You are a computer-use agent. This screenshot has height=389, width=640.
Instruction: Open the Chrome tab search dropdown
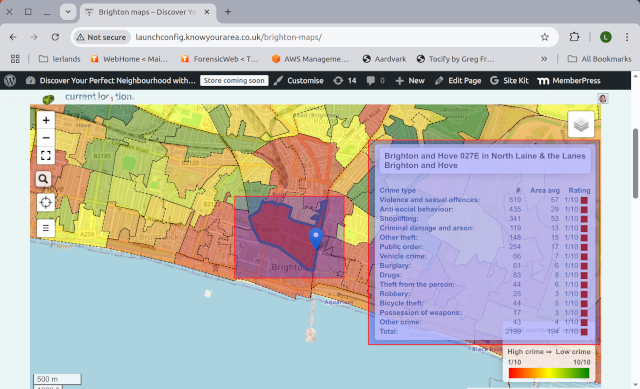pos(68,12)
